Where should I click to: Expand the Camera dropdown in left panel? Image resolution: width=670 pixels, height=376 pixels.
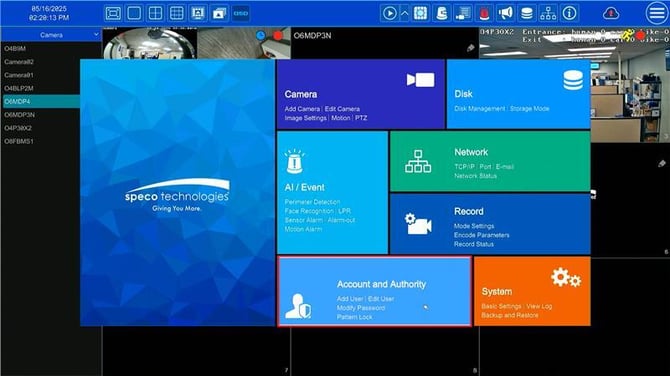(x=51, y=35)
